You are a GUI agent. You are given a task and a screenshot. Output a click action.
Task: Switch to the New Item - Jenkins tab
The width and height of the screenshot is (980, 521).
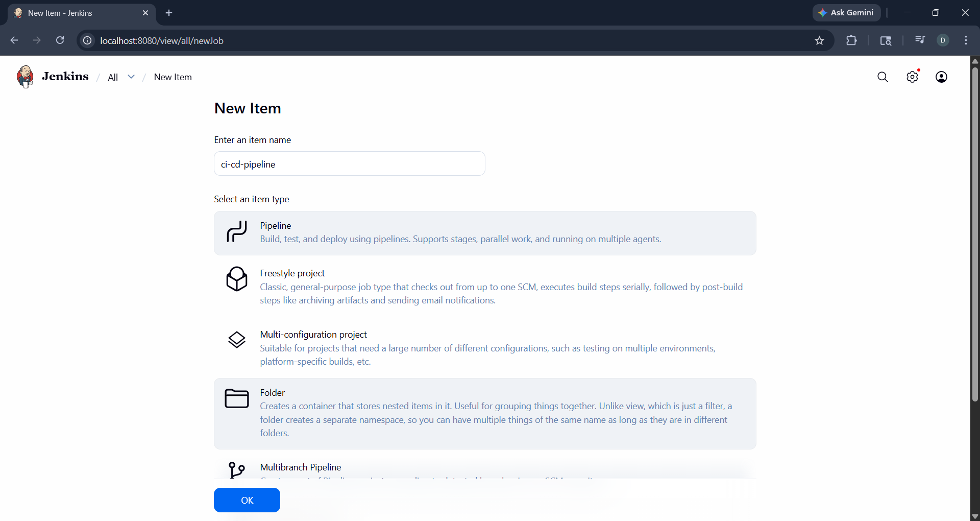pyautogui.click(x=77, y=13)
